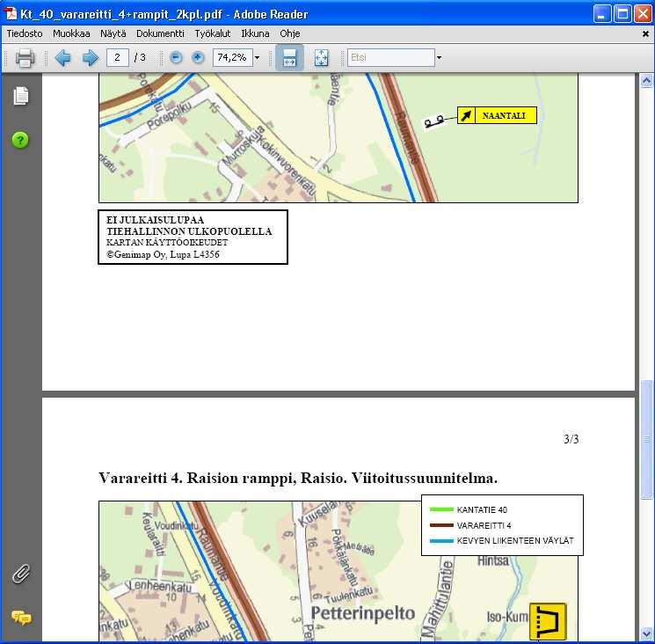Image resolution: width=655 pixels, height=644 pixels.
Task: Click the vertical scrollbar up arrow
Action: point(646,81)
